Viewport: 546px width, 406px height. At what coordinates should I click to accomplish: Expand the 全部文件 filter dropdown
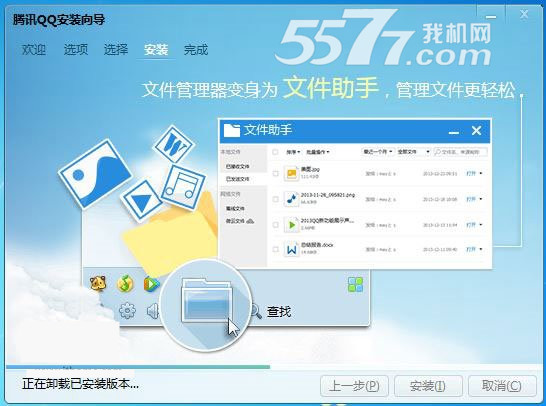coord(413,152)
